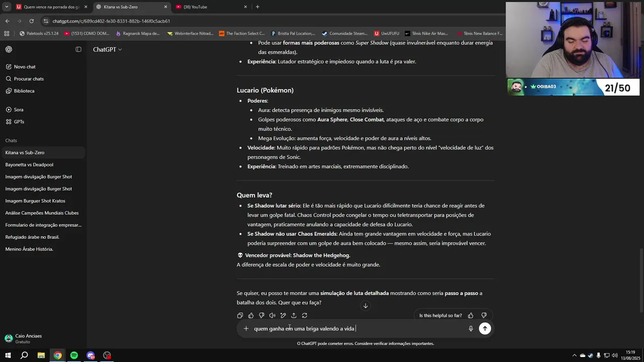Reload the page in Chrome
Image resolution: width=644 pixels, height=362 pixels.
click(x=31, y=21)
